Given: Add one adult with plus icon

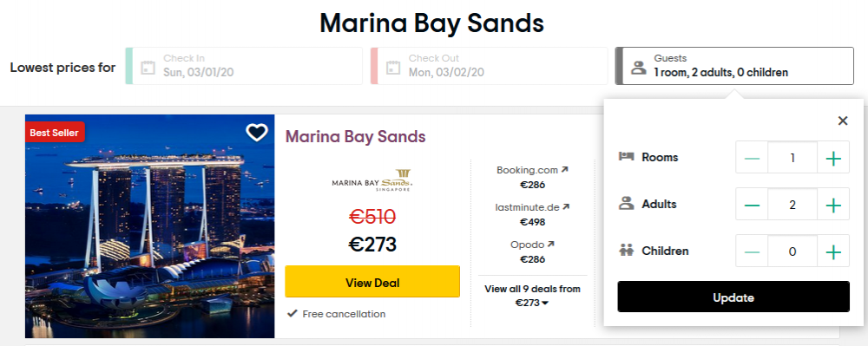Looking at the screenshot, I should point(833,205).
